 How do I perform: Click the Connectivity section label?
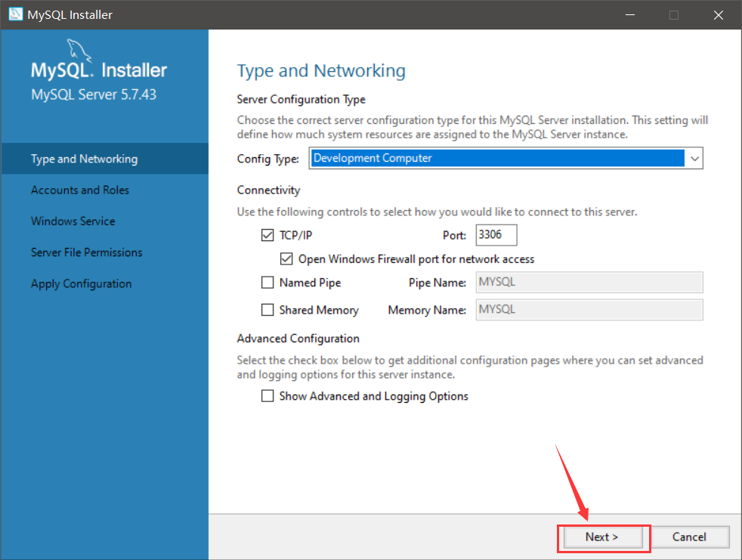268,190
